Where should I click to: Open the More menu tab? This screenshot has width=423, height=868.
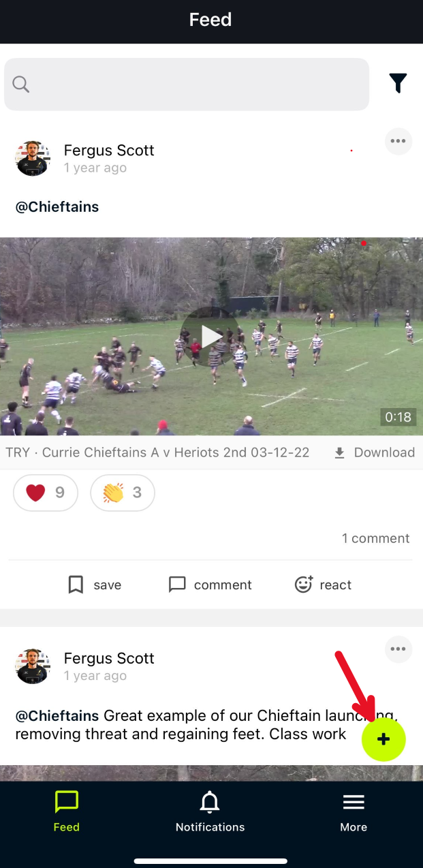click(354, 812)
